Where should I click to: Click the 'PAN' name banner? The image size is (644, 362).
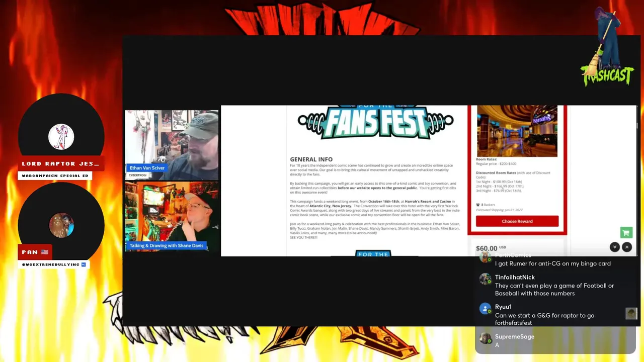point(36,252)
